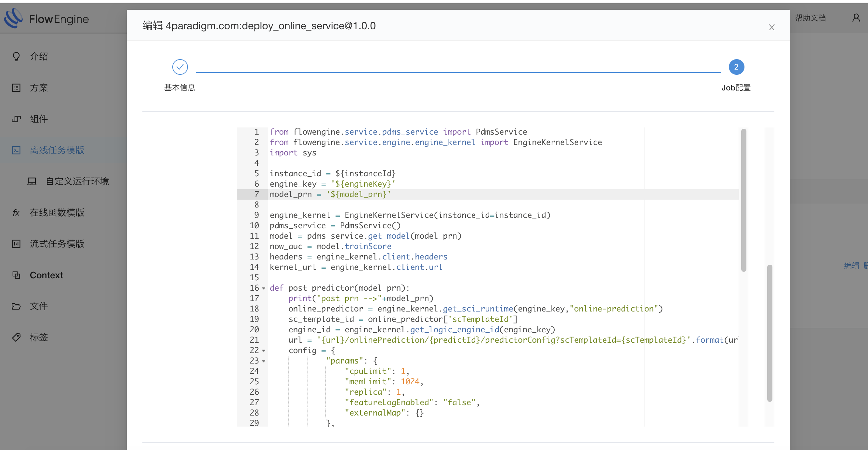Image resolution: width=868 pixels, height=450 pixels.
Task: Select step 2 Job配置 circle
Action: tap(736, 67)
